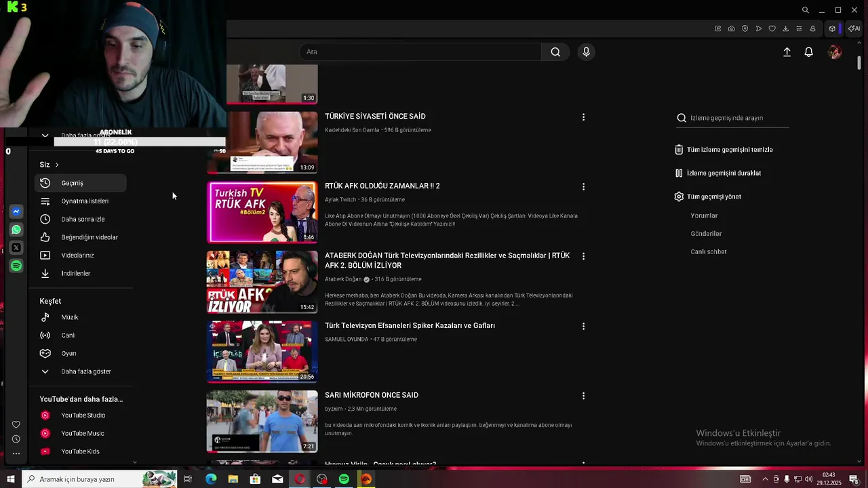Open Gönderiler history link
868x488 pixels.
point(706,234)
